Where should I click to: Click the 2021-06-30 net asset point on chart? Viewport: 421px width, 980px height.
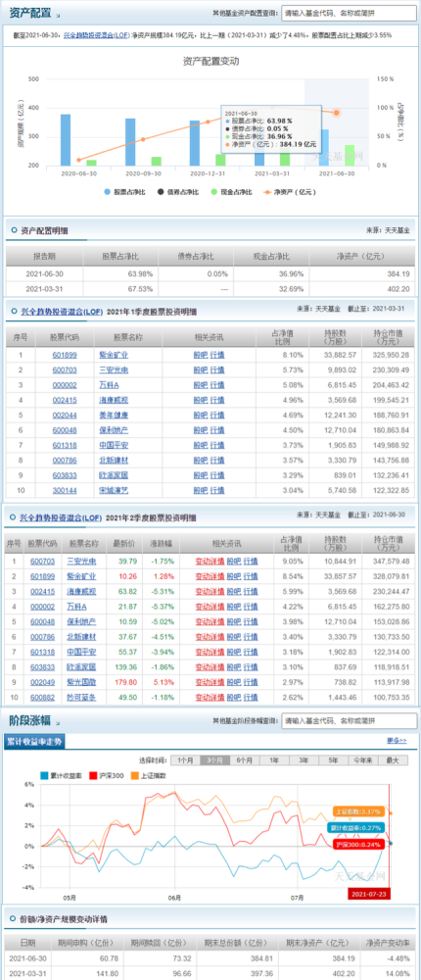337,113
